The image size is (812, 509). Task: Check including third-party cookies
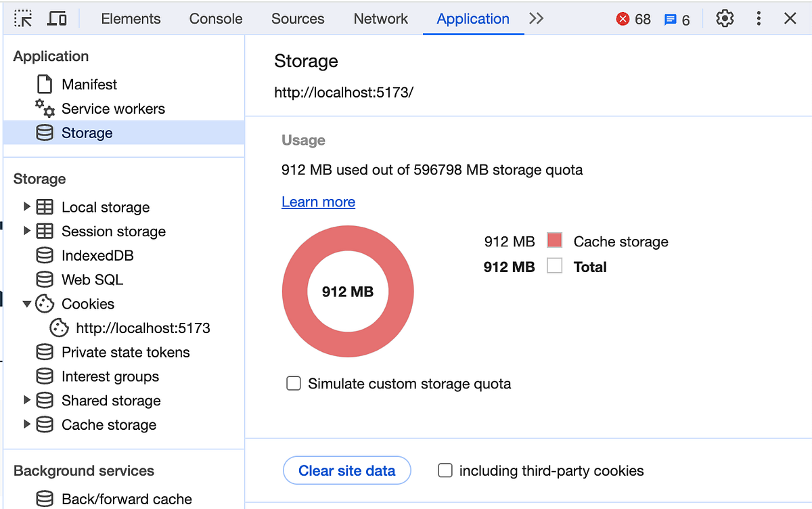point(445,470)
